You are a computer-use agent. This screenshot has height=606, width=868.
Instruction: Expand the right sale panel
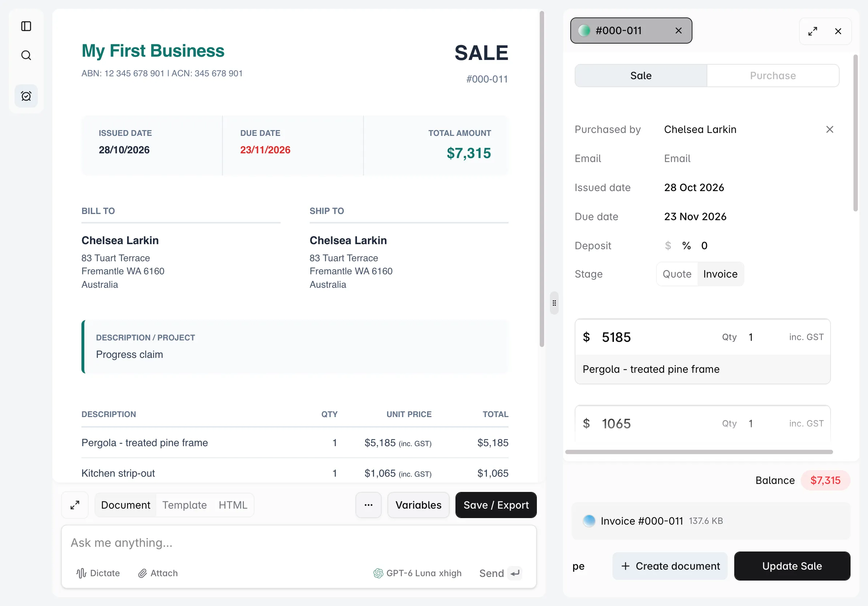coord(813,31)
